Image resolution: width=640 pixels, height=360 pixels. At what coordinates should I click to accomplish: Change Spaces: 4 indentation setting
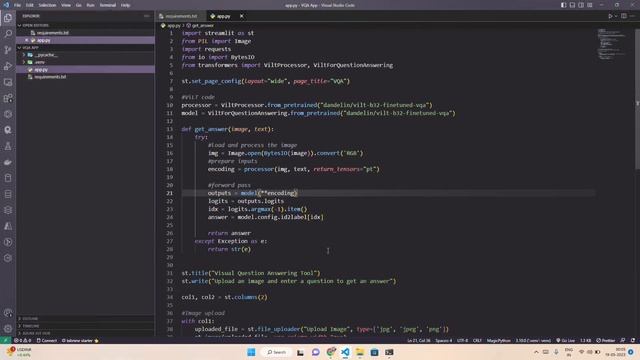point(443,340)
